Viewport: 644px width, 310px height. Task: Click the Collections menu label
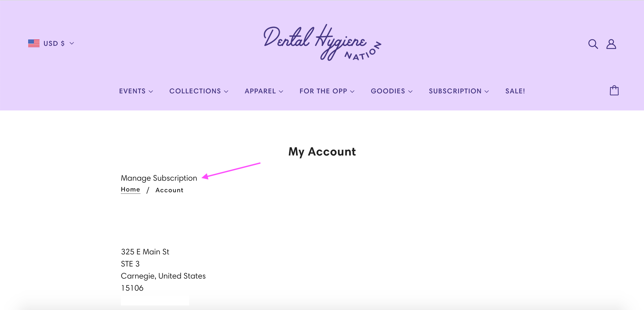(x=195, y=91)
